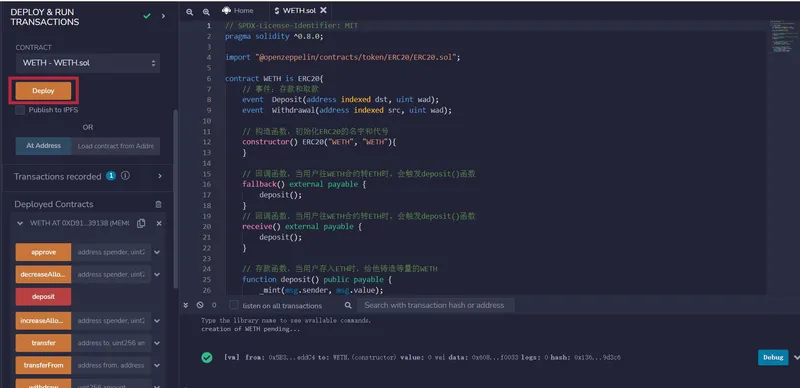Click the zoom out magnifier icon

(x=190, y=12)
